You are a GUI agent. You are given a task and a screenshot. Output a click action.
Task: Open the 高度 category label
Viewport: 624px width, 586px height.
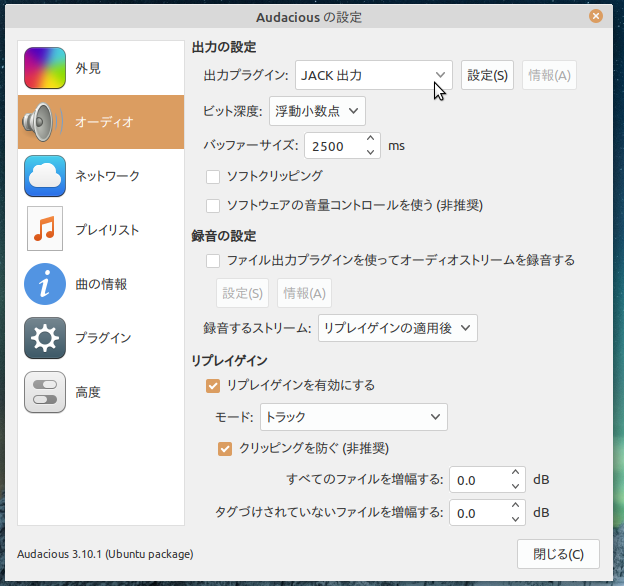[x=88, y=392]
